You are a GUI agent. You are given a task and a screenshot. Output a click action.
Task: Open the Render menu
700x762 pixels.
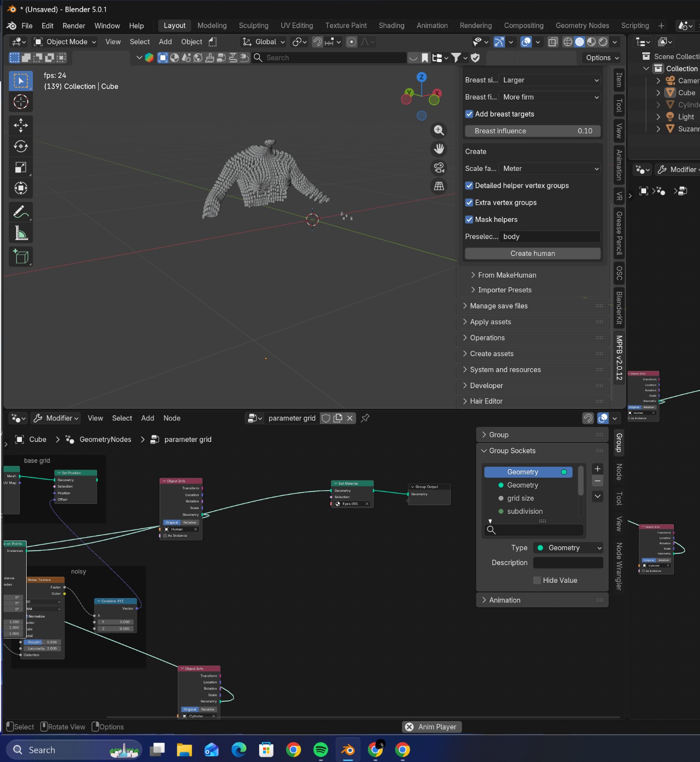[x=74, y=26]
